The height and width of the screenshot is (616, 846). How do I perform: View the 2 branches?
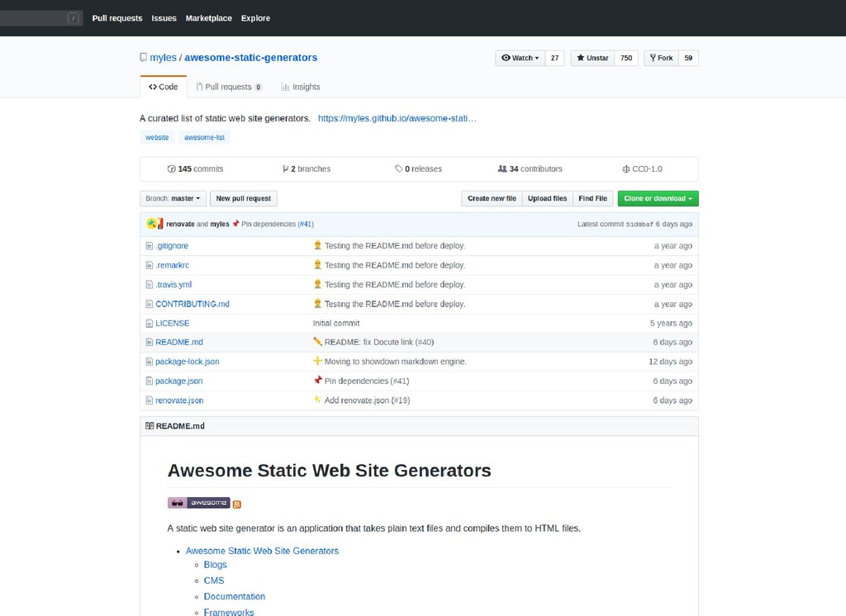[307, 168]
